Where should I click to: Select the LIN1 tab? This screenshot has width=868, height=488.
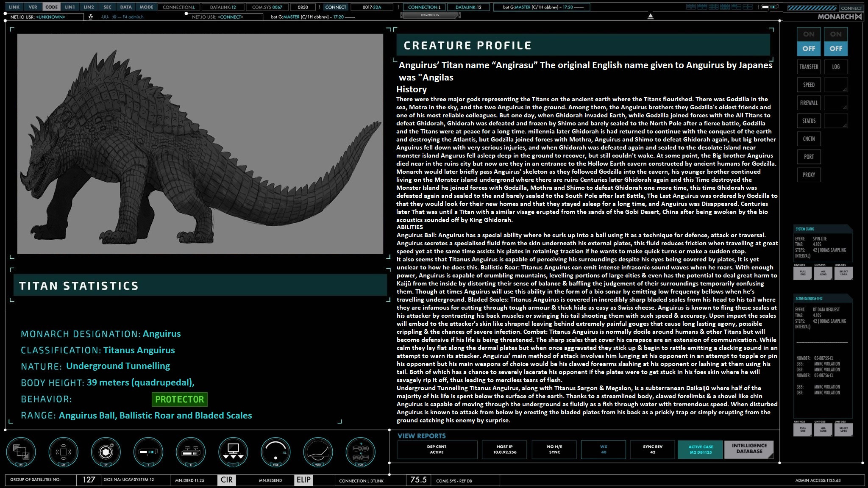[70, 7]
